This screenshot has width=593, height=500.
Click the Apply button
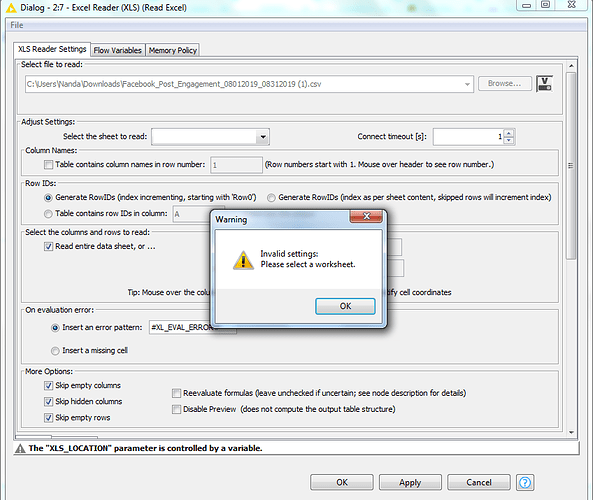click(410, 482)
